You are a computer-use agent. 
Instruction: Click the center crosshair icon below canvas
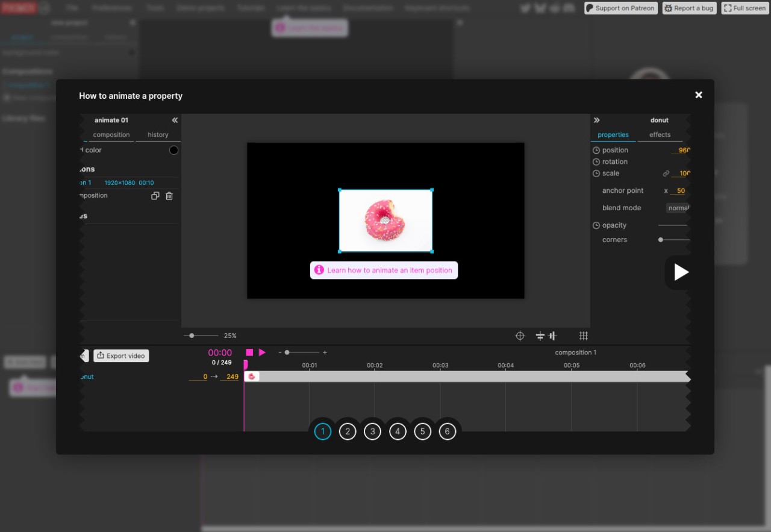coord(520,336)
